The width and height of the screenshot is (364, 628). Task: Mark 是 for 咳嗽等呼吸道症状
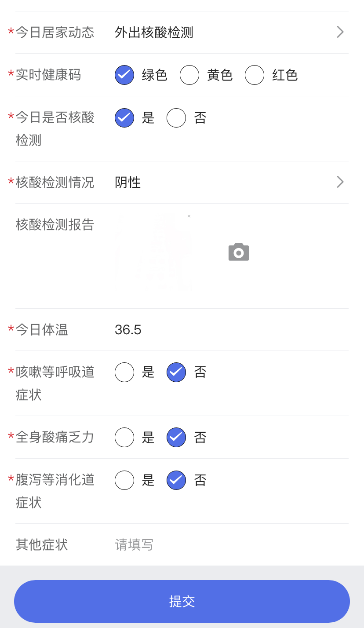click(124, 372)
